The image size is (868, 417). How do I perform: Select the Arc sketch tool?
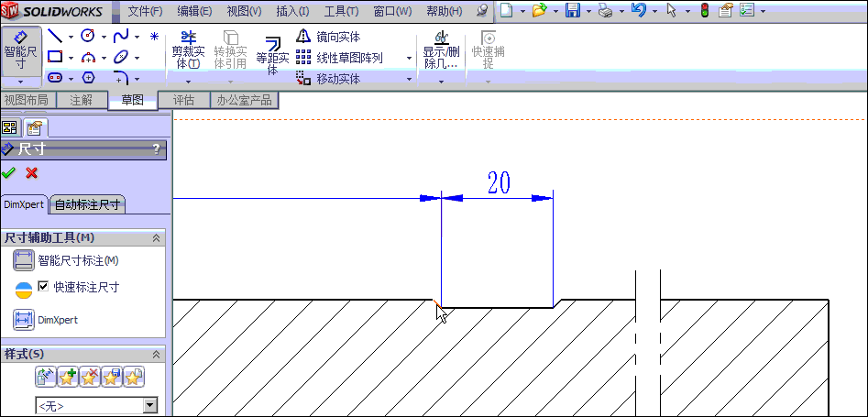(89, 57)
